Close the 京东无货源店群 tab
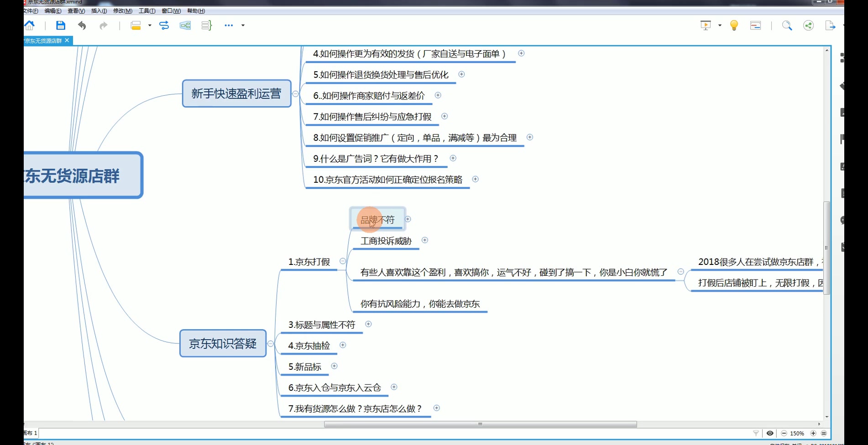This screenshot has height=445, width=868. click(67, 41)
